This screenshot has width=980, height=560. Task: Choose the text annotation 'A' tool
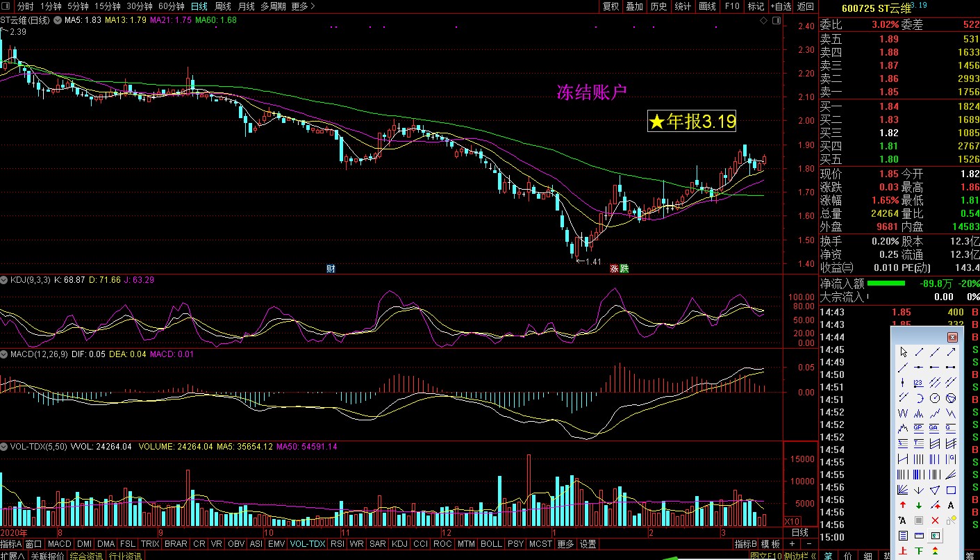(951, 505)
